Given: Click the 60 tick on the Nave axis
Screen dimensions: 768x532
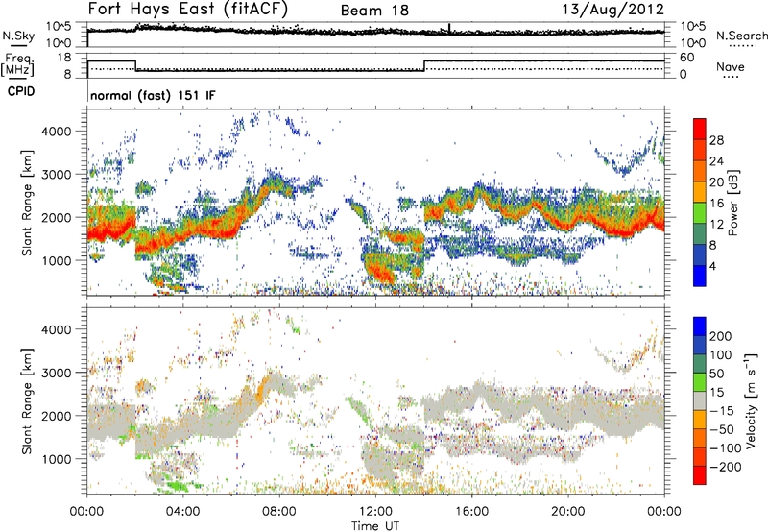Looking at the screenshot, I should pyautogui.click(x=687, y=58).
